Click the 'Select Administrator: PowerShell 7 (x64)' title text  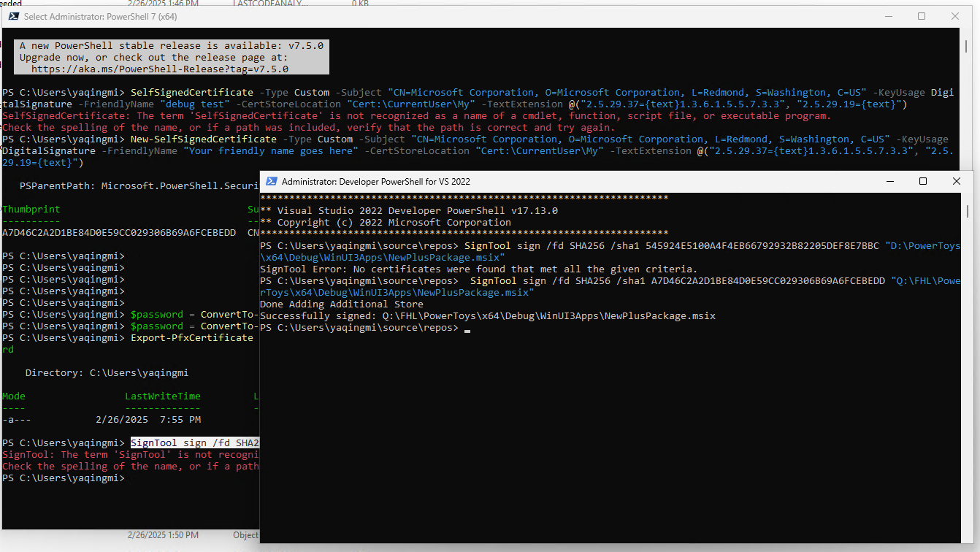pyautogui.click(x=100, y=16)
